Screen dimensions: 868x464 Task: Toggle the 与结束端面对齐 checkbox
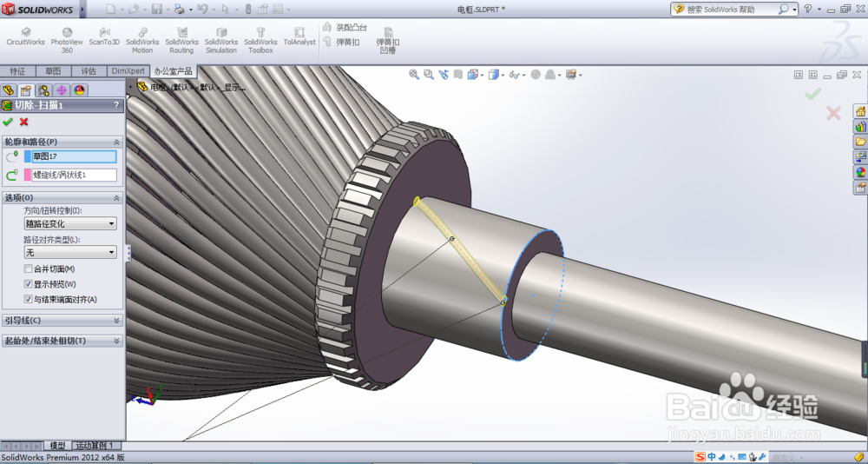coord(29,300)
